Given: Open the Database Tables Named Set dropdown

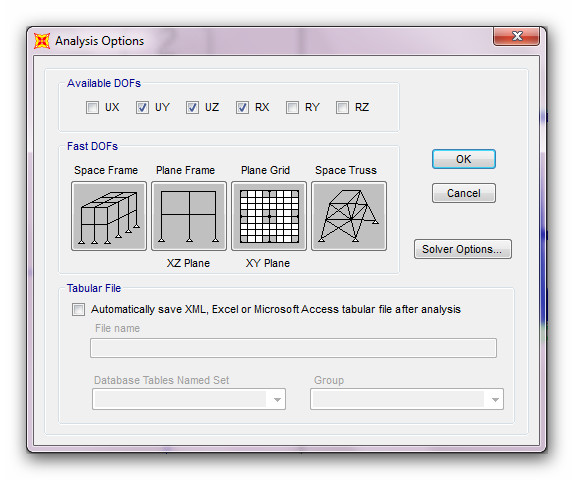Looking at the screenshot, I should [189, 399].
